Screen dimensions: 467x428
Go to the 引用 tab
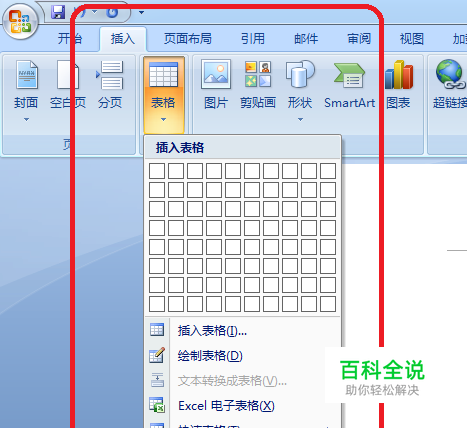point(253,39)
